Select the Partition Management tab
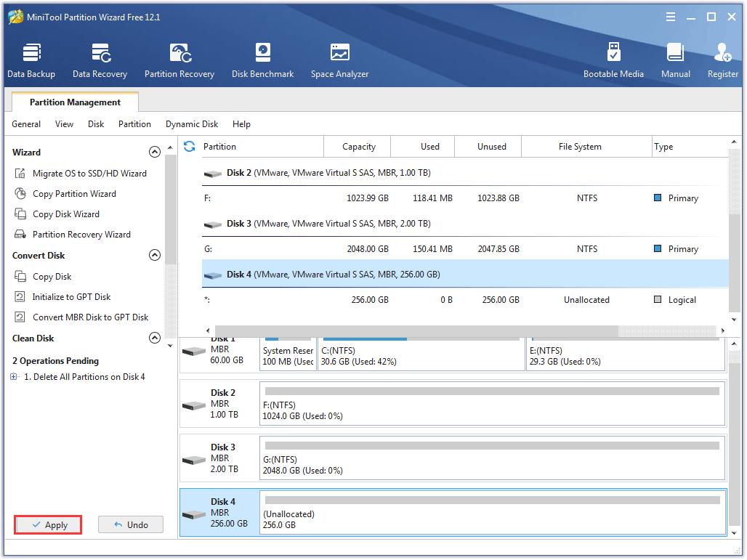This screenshot has height=560, width=747. click(x=75, y=102)
